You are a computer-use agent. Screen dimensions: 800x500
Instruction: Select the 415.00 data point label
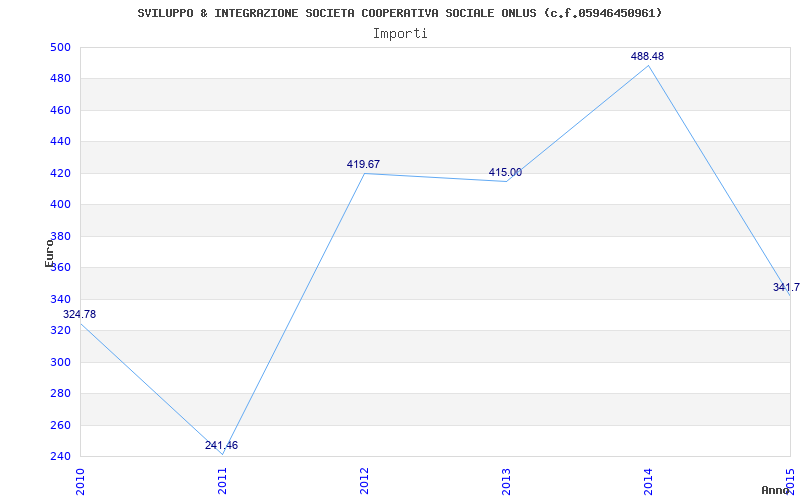(x=505, y=172)
